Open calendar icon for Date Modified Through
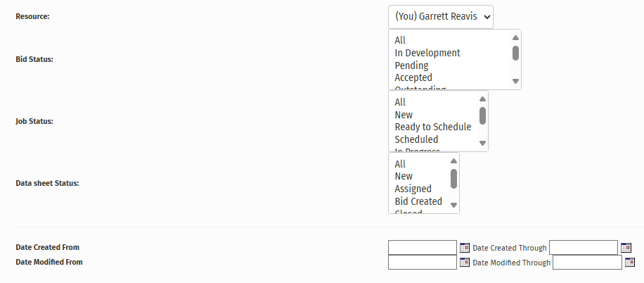 [x=629, y=263]
